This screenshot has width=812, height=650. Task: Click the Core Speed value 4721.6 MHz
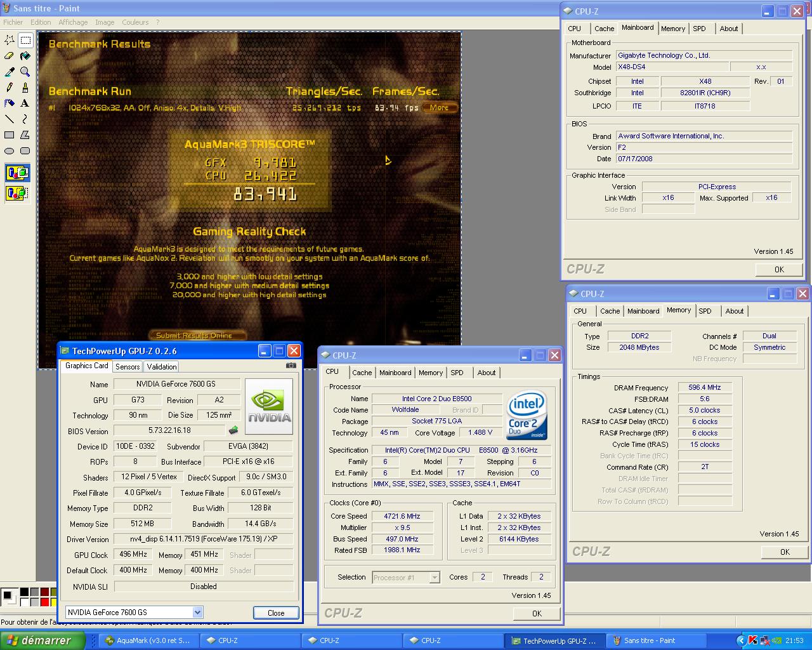402,516
